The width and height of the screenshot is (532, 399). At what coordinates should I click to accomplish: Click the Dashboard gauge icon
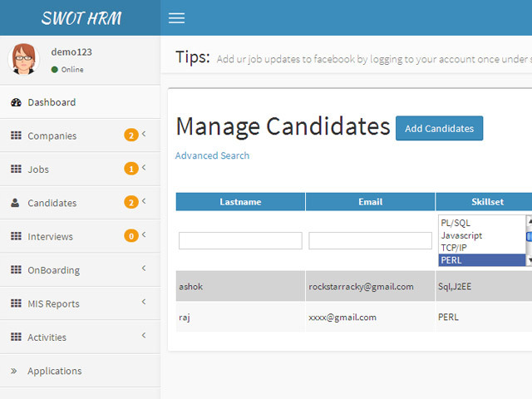[16, 102]
